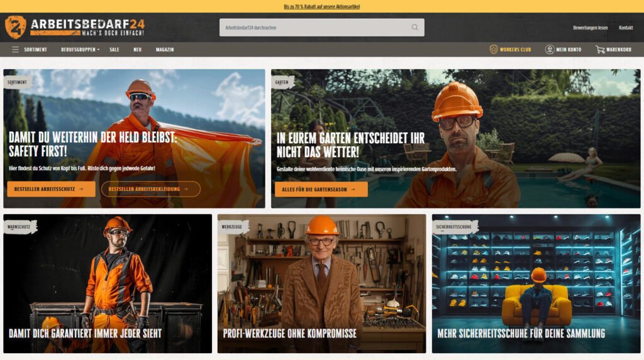The width and height of the screenshot is (644, 360).
Task: Click the Arbeitsbedarf24 logo
Action: (74, 27)
